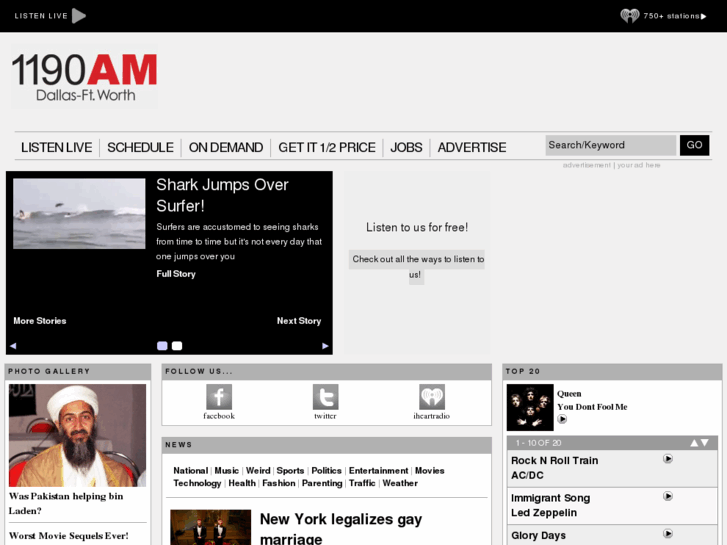Select the second slideshow indicator dot
The height and width of the screenshot is (545, 727).
[x=177, y=346]
